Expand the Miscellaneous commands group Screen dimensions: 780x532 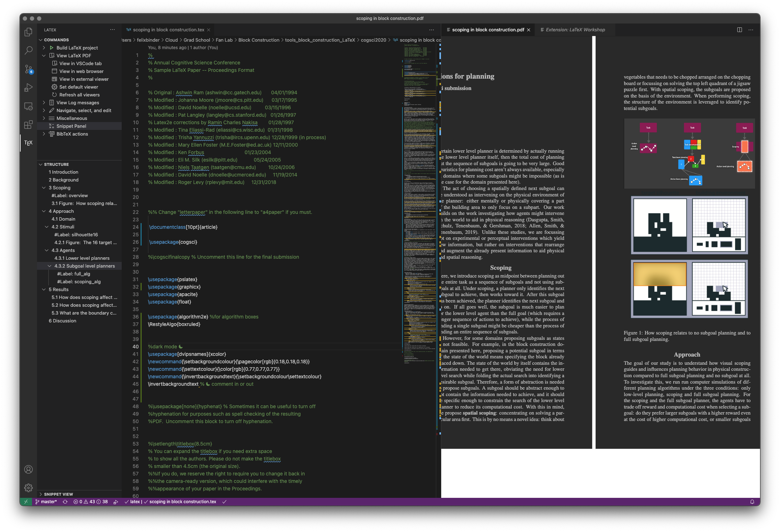[x=44, y=118]
